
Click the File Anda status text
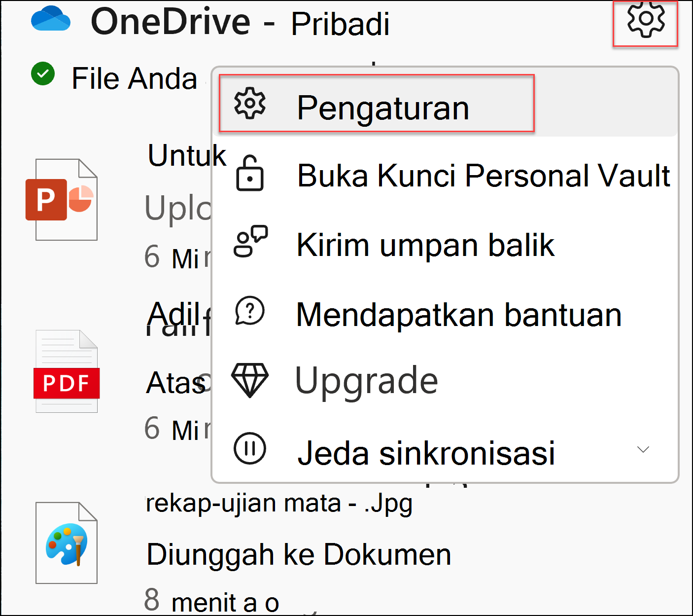[134, 78]
